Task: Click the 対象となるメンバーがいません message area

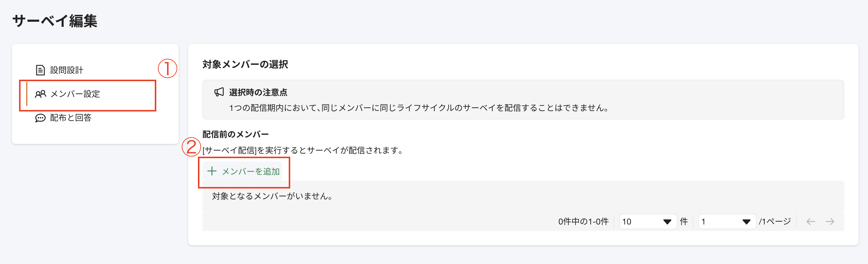Action: (272, 196)
